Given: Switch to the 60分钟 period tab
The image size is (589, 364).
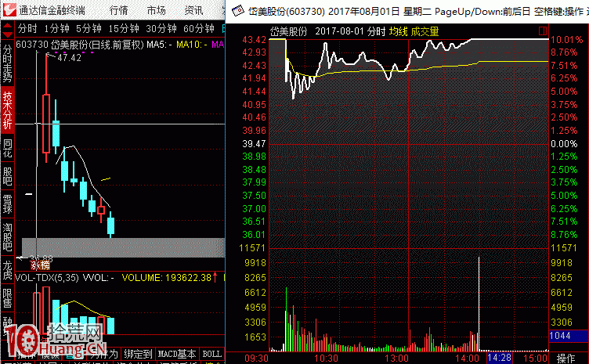Looking at the screenshot, I should click(199, 28).
